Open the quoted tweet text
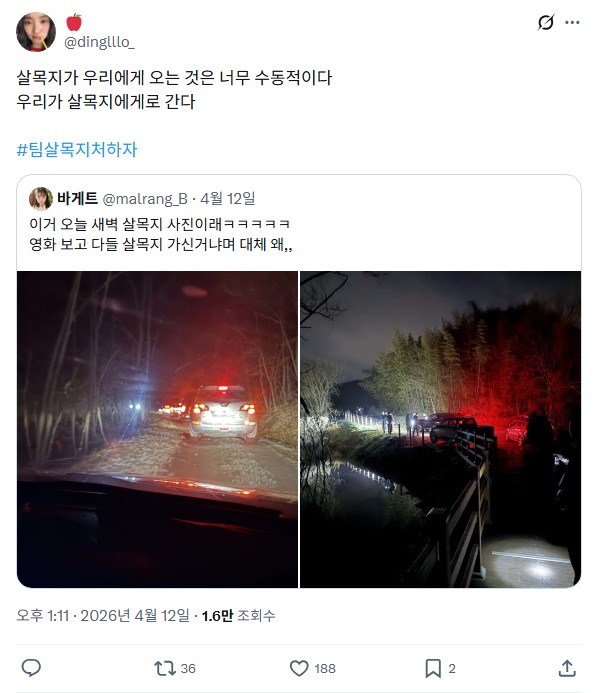 pos(161,234)
